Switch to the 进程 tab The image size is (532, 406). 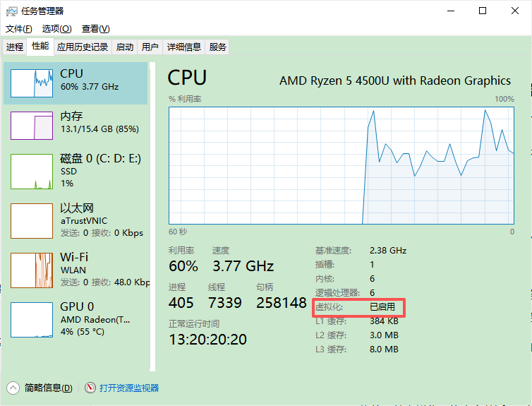click(15, 47)
